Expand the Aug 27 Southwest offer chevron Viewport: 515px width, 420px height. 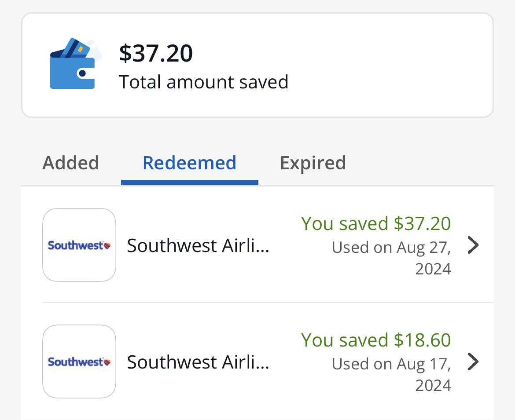473,245
